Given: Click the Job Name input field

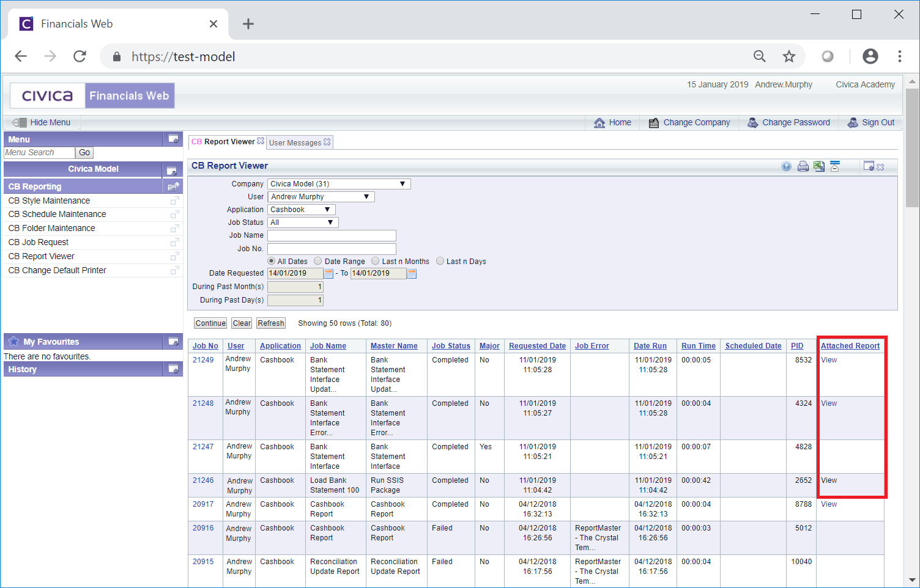Looking at the screenshot, I should pyautogui.click(x=332, y=236).
